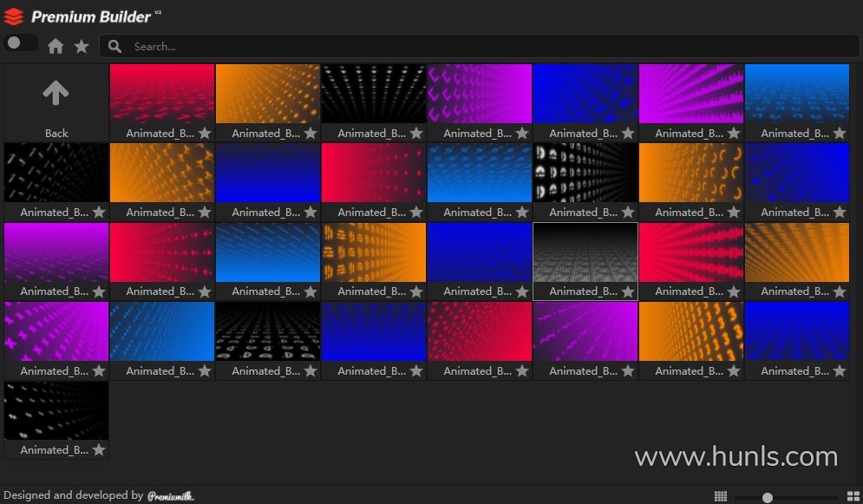863x504 pixels.
Task: Select the magenta-to-purple floor gradient thumbnail
Action: [x=56, y=252]
